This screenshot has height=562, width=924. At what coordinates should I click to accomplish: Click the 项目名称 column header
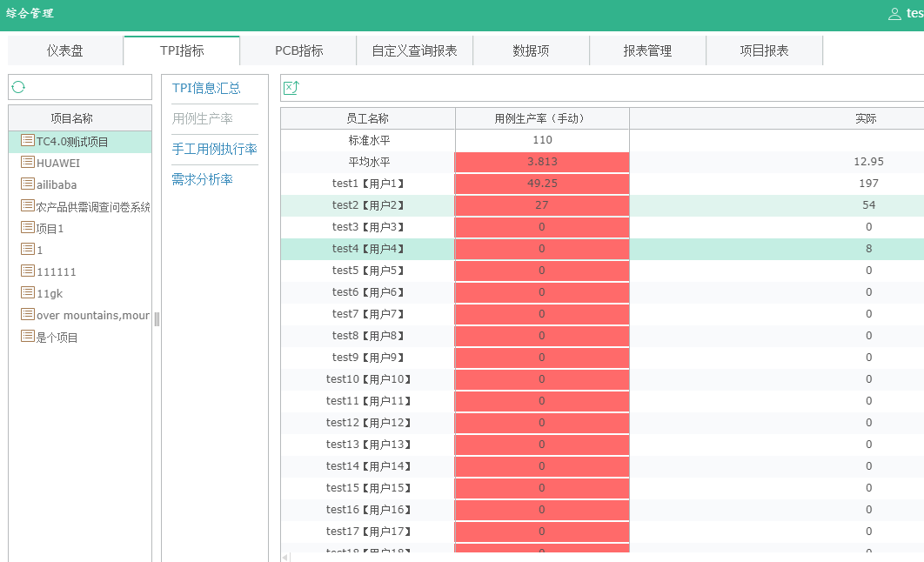[x=80, y=118]
